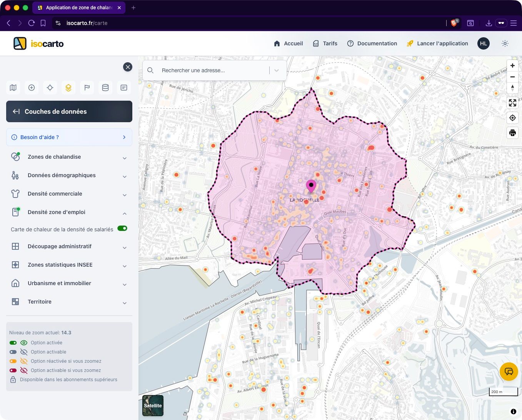
Task: Toggle light/dark theme sun icon
Action: pyautogui.click(x=505, y=43)
